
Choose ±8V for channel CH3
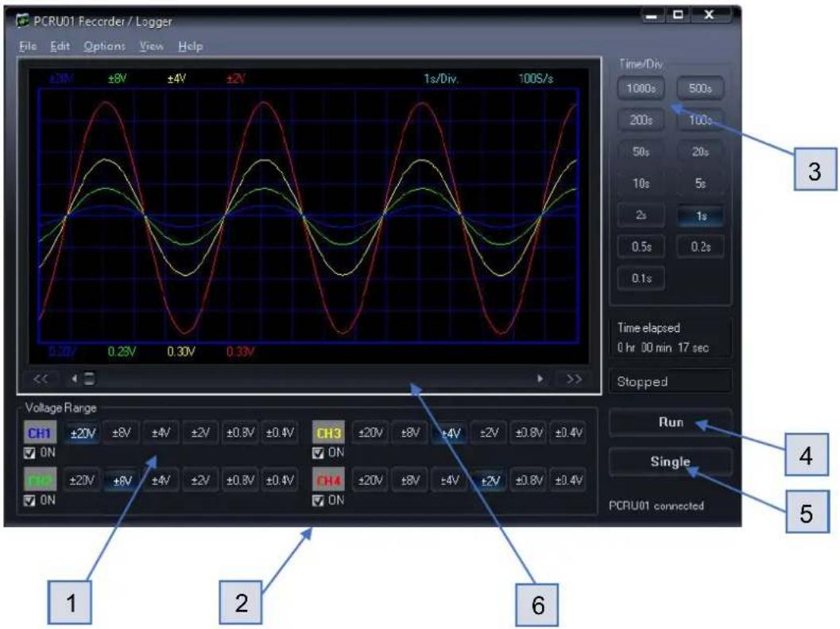click(x=410, y=433)
